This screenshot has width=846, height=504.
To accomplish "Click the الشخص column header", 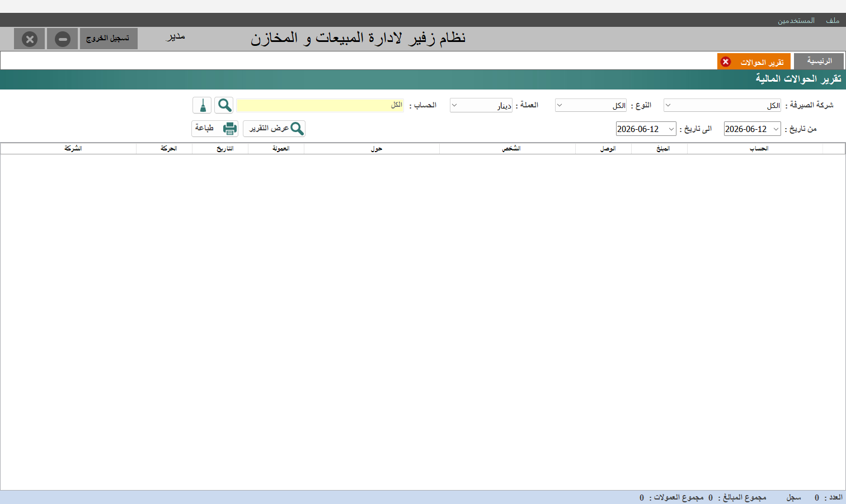I will 507,149.
